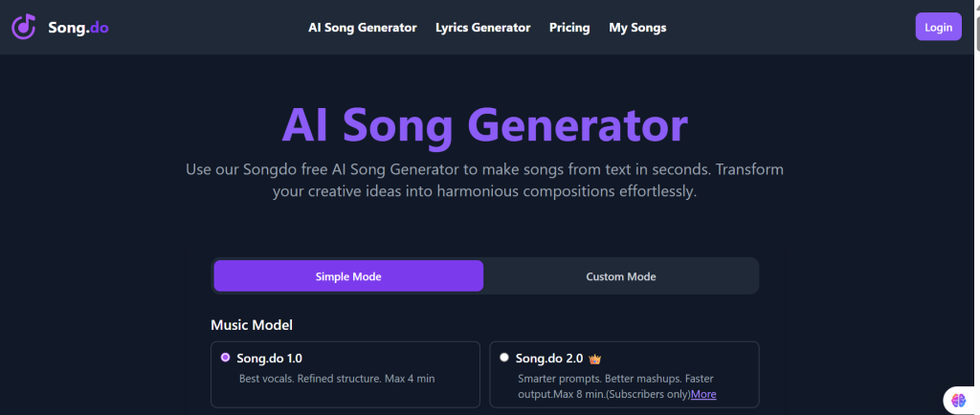980x415 pixels.
Task: Click the Music Model section label
Action: pyautogui.click(x=252, y=325)
